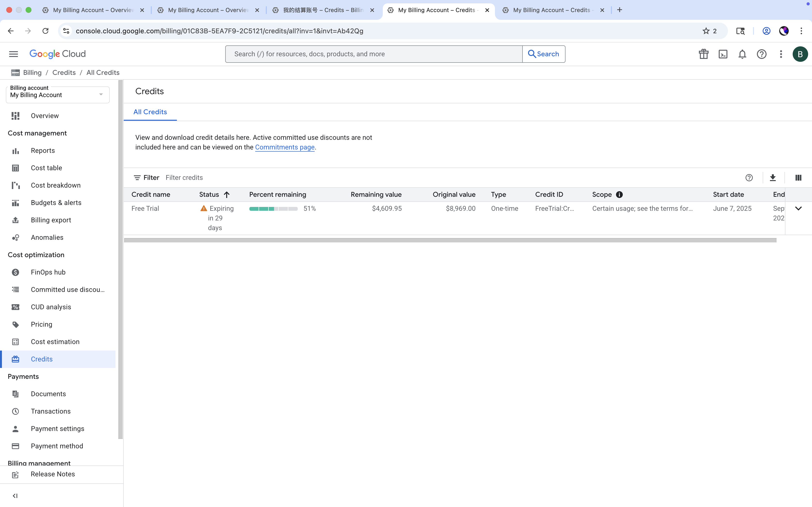
Task: Open the download credits icon
Action: point(773,177)
